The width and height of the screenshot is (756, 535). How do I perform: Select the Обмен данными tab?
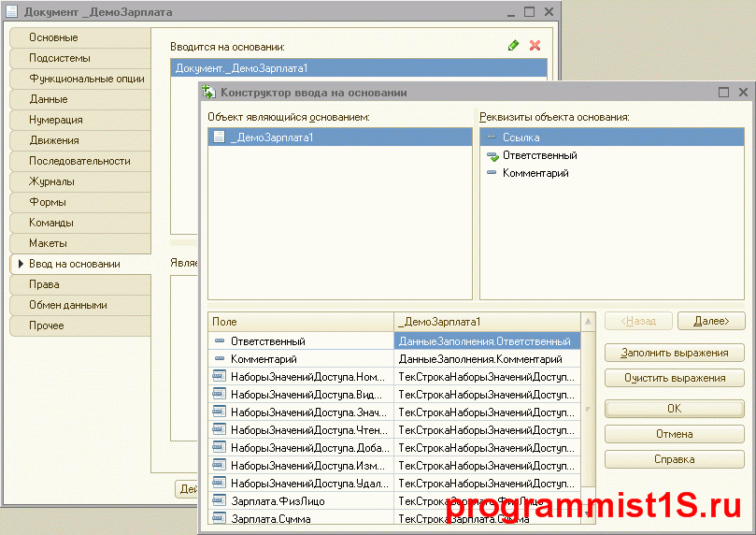click(68, 305)
